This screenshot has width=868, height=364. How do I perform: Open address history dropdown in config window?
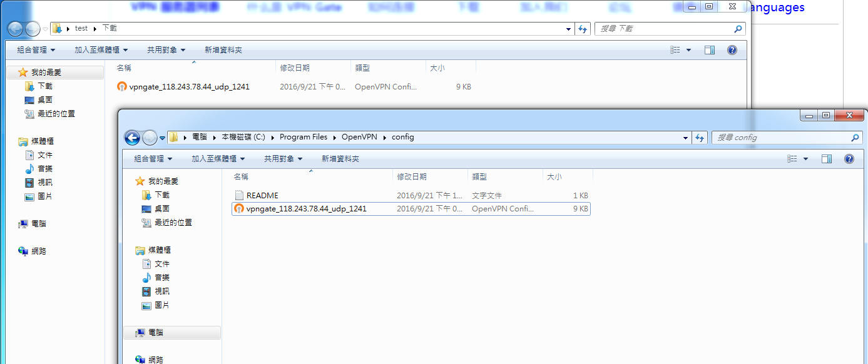685,138
